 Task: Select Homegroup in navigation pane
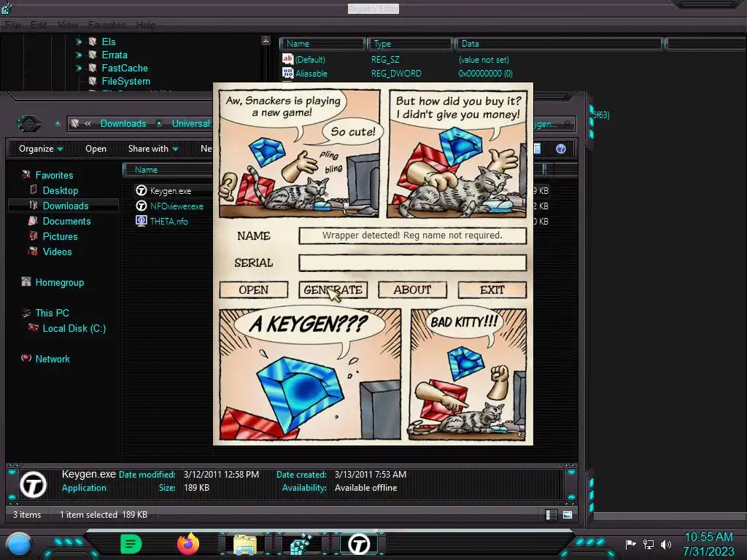coord(60,282)
